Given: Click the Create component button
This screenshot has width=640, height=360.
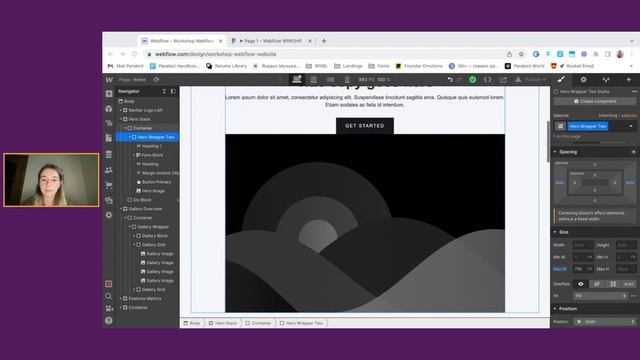Looking at the screenshot, I should (x=595, y=101).
